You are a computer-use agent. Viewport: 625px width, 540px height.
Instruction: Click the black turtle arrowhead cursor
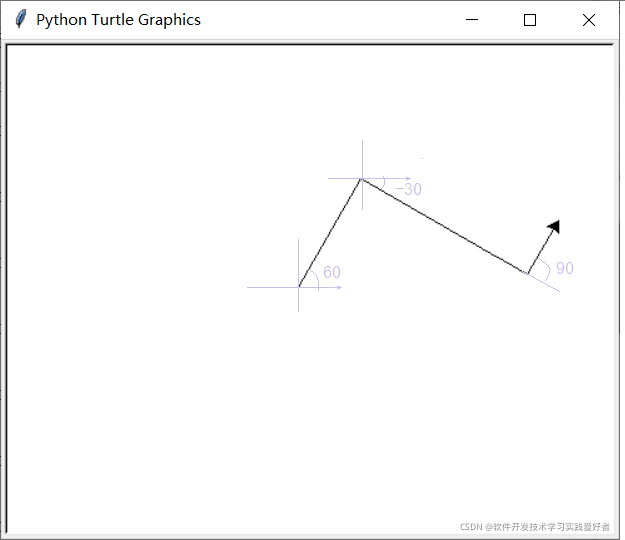coord(554,226)
